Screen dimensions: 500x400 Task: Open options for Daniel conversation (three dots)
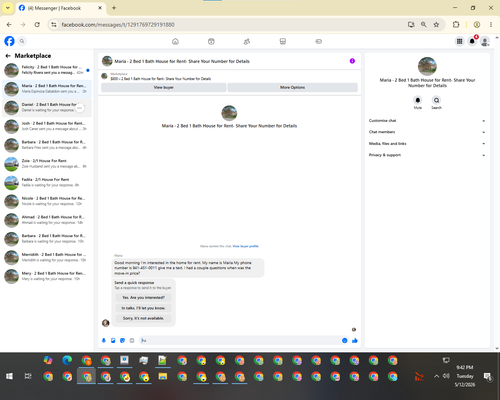(79, 108)
